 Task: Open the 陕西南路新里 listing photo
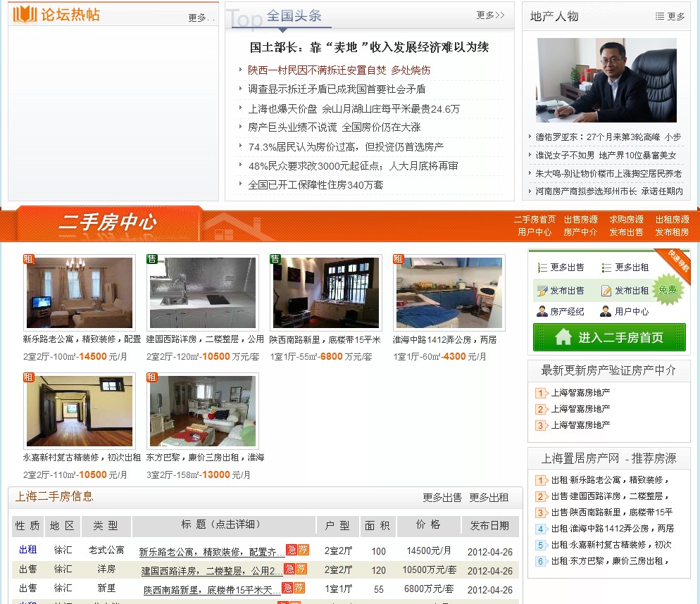[x=326, y=293]
